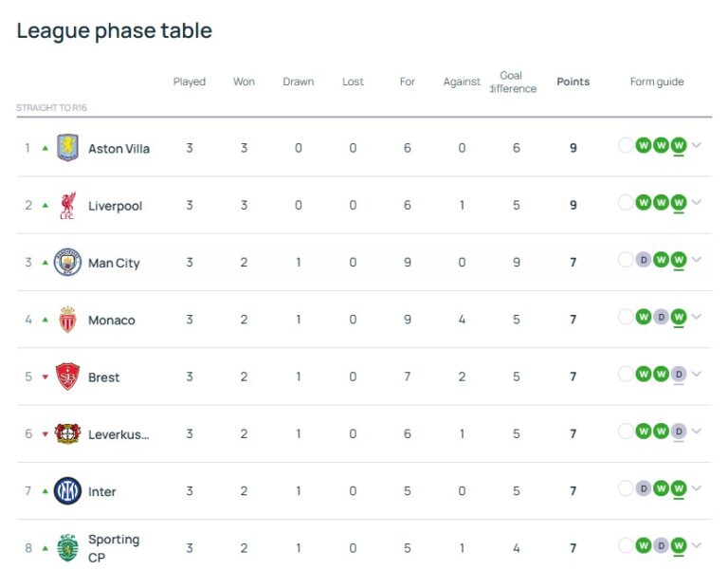Click the Sporting CP club crest
Viewport: 728px width, 570px height.
67,548
